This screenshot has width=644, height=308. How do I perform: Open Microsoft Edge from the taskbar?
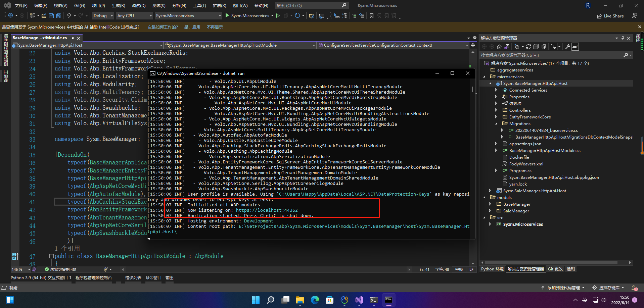(315, 300)
